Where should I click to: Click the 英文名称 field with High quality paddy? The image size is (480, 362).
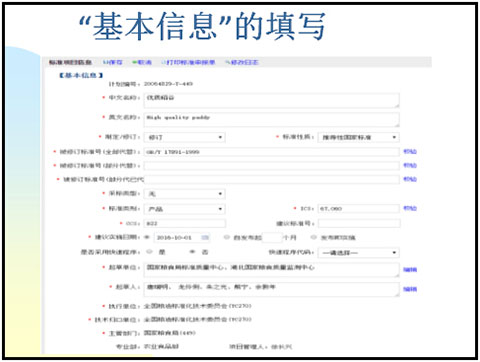tap(272, 120)
